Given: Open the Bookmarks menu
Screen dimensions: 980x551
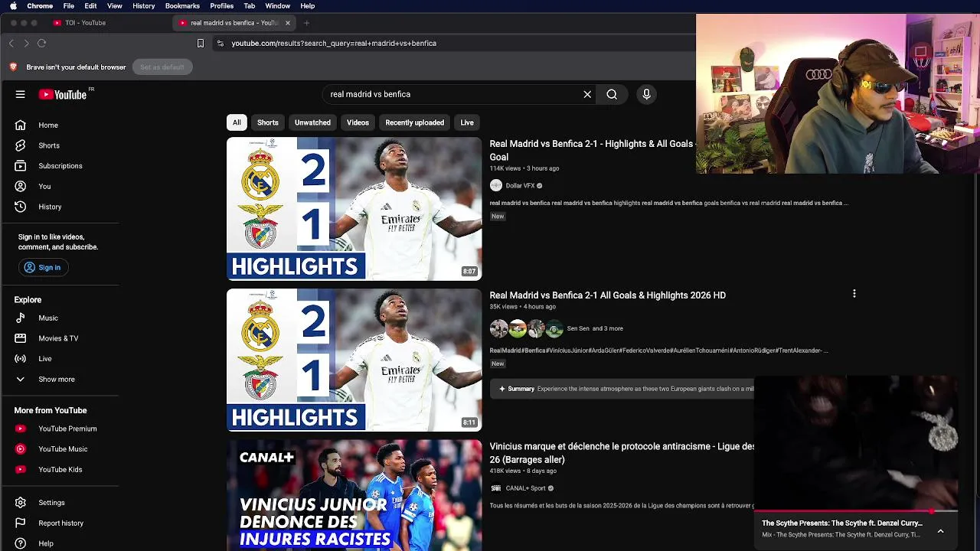Looking at the screenshot, I should (182, 6).
